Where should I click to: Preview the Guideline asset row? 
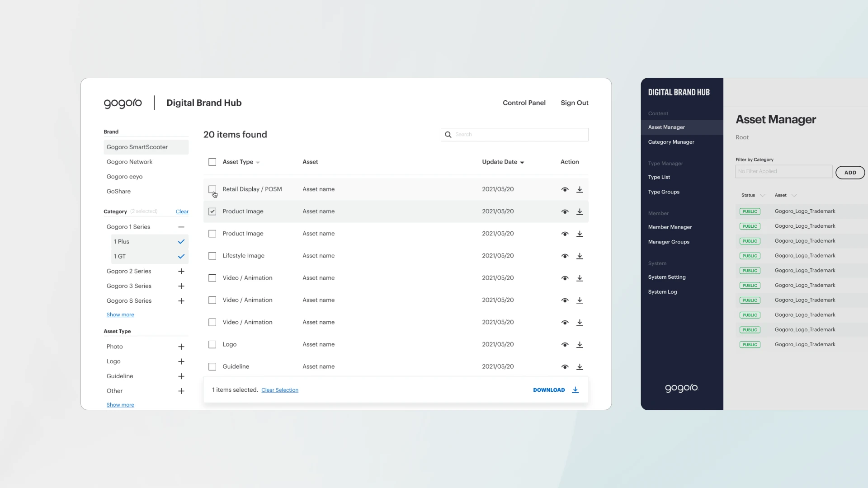565,366
